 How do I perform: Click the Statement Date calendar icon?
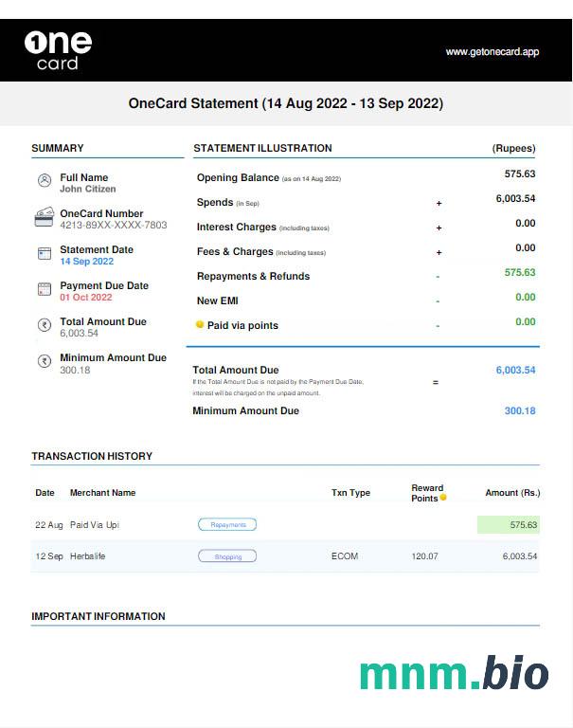click(x=44, y=253)
